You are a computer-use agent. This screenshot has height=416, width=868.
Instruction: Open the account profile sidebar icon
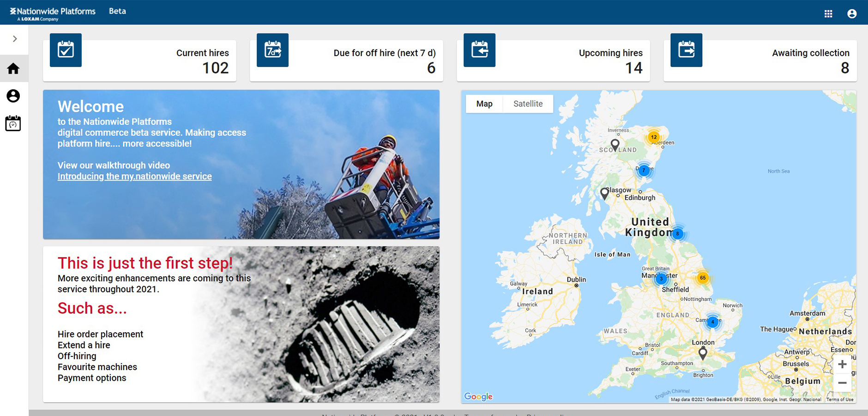13,96
